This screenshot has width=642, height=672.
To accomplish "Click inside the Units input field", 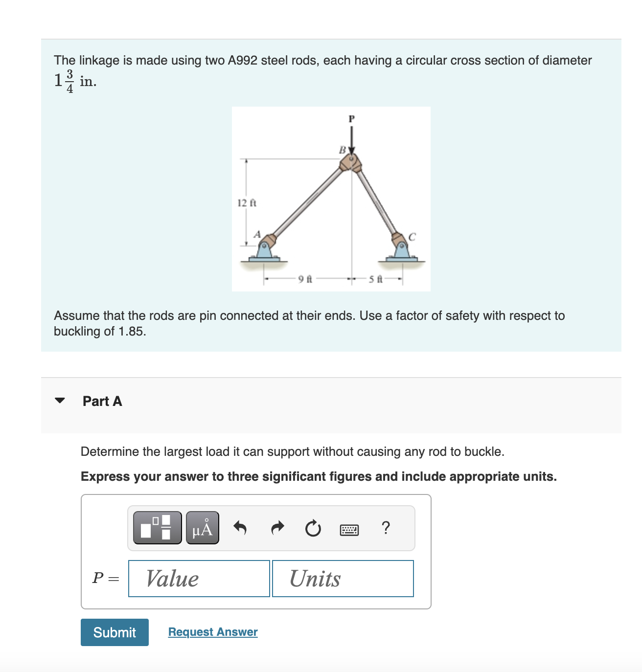I will pos(343,579).
